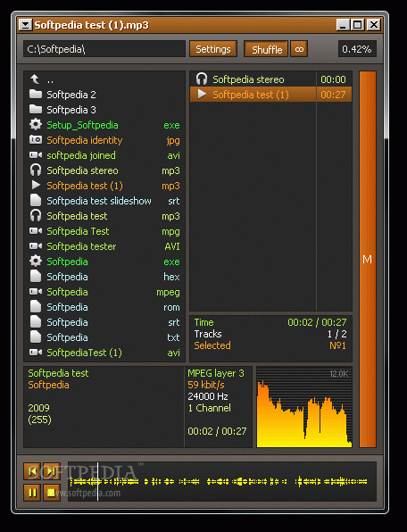
Task: Click the gear icon beside Setup_Softpedia
Action: (x=36, y=124)
